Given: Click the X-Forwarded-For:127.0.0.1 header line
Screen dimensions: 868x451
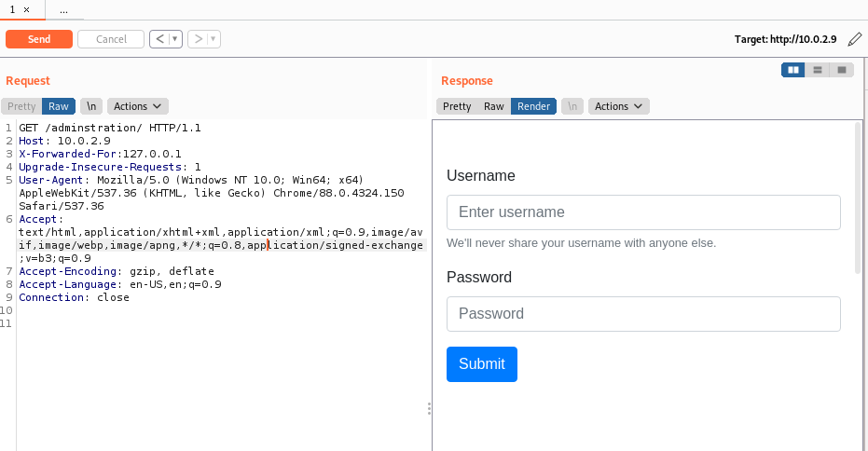Looking at the screenshot, I should pos(100,154).
